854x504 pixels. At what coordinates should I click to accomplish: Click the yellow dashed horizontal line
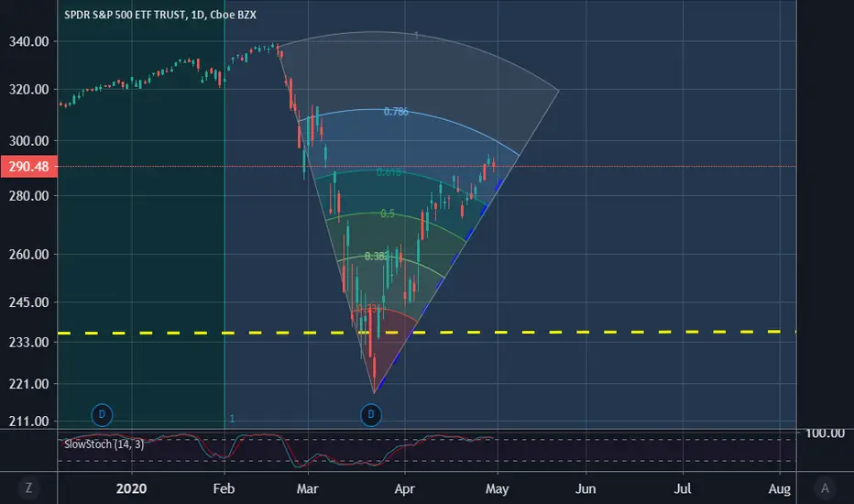[x=426, y=332]
